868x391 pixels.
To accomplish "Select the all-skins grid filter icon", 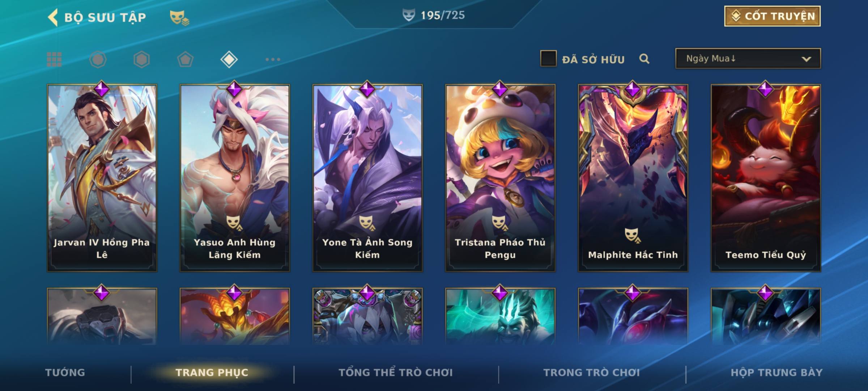I will point(54,59).
